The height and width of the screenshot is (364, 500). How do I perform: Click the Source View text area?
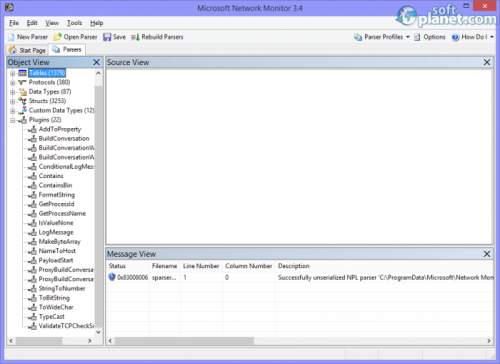click(299, 156)
